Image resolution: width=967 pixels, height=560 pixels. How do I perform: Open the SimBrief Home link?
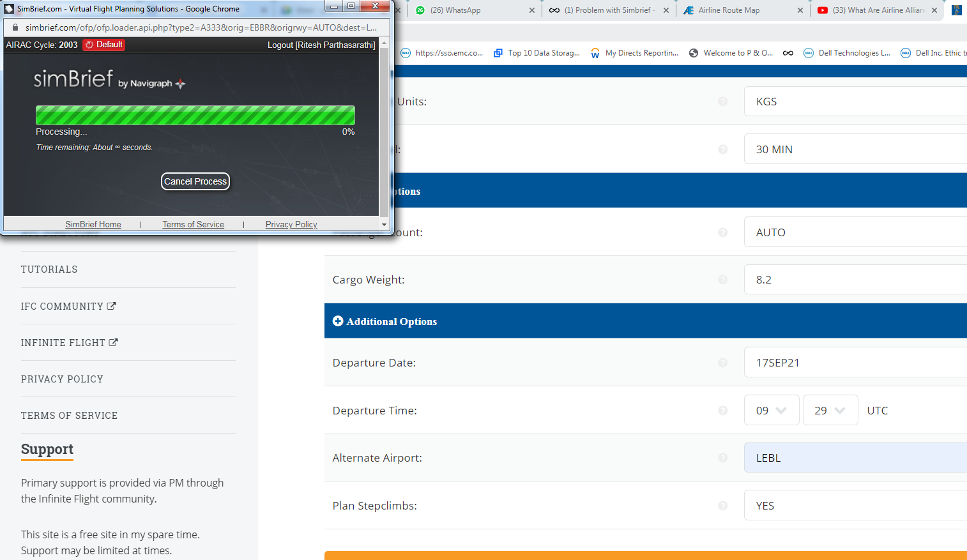tap(93, 224)
